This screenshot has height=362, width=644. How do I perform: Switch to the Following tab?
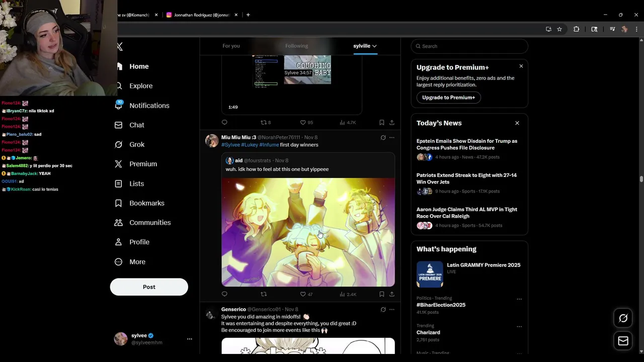click(296, 46)
